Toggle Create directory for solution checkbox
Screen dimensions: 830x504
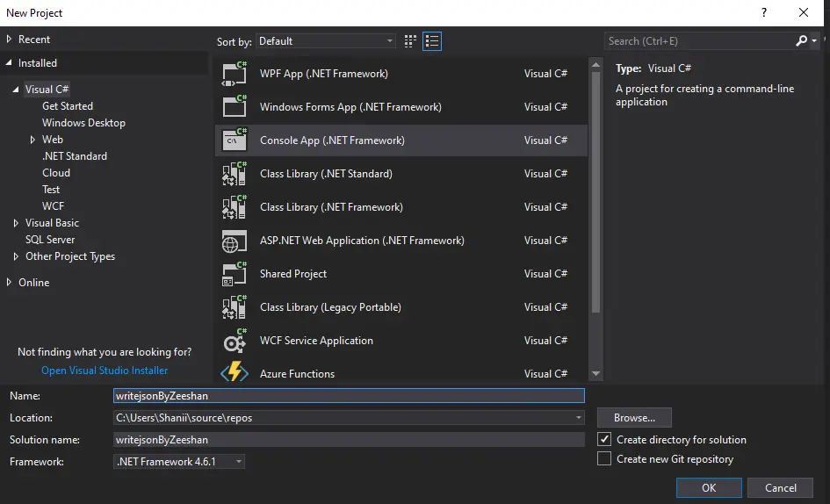tap(604, 439)
